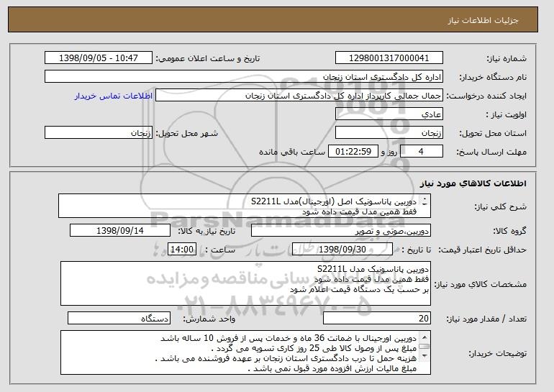The height and width of the screenshot is (392, 554).
Task: Click the ساعت باقی مانده text
Action: pyautogui.click(x=292, y=152)
